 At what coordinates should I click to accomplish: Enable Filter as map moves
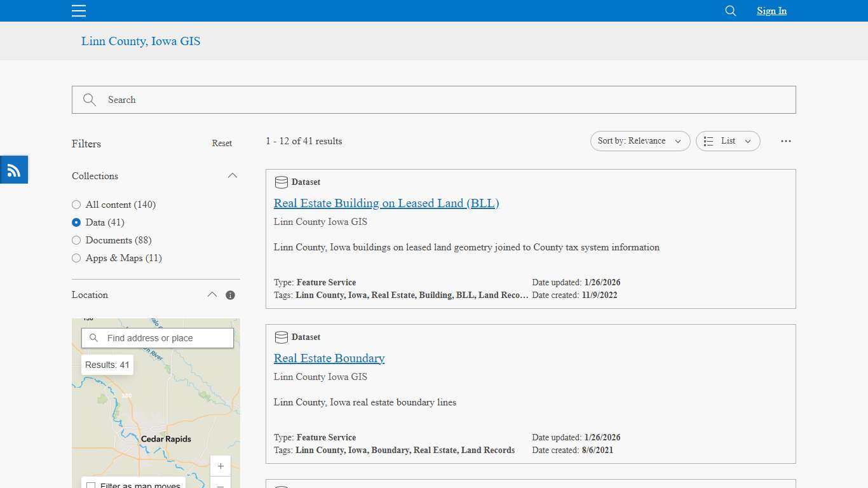[x=92, y=485]
